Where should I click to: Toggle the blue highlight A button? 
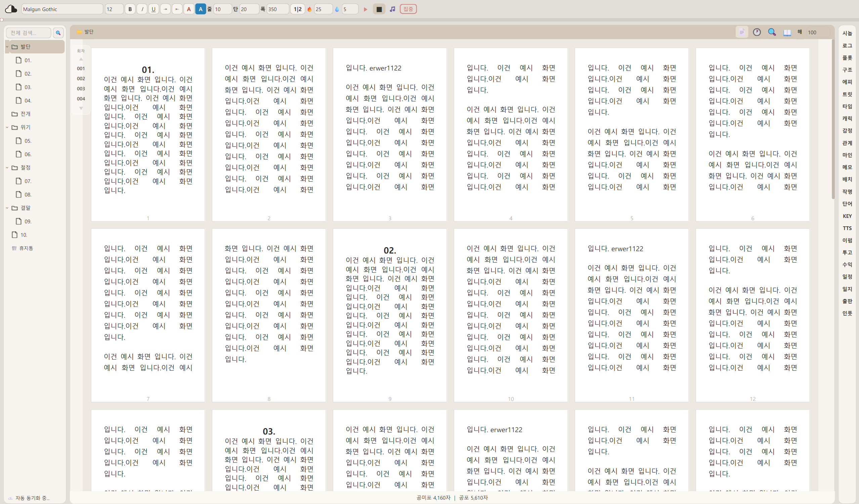[201, 9]
